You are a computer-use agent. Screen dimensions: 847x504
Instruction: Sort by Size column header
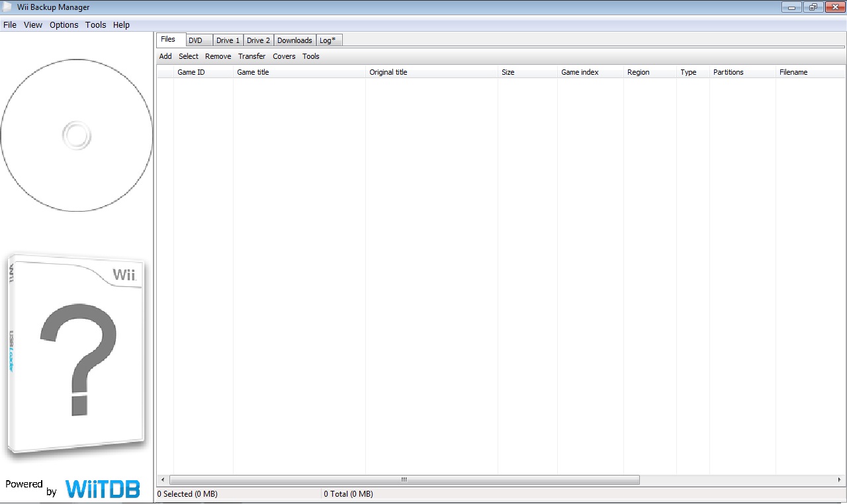pos(528,72)
